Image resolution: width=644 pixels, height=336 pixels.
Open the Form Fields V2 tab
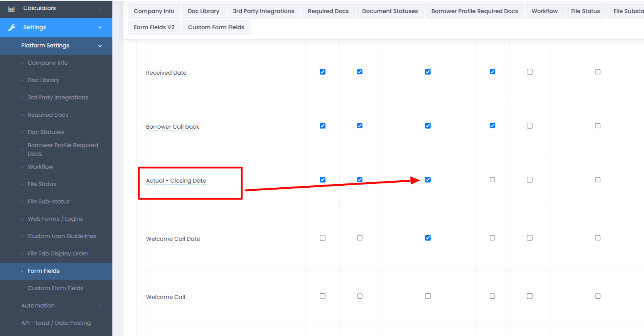click(x=154, y=27)
